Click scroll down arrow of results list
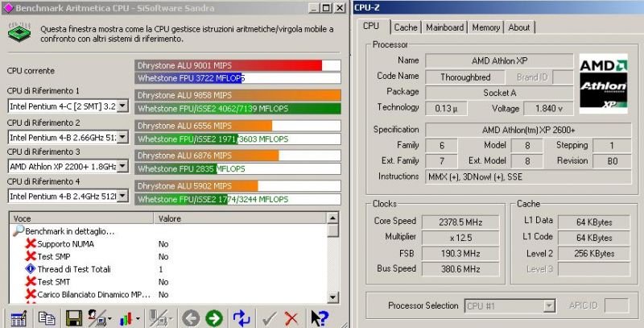644x328 pixels. click(x=333, y=297)
